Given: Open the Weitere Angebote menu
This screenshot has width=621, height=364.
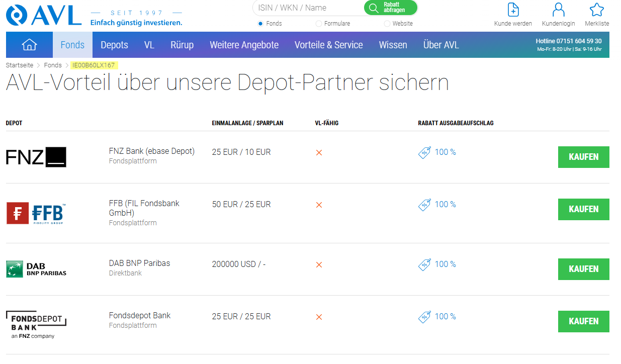Looking at the screenshot, I should 244,45.
